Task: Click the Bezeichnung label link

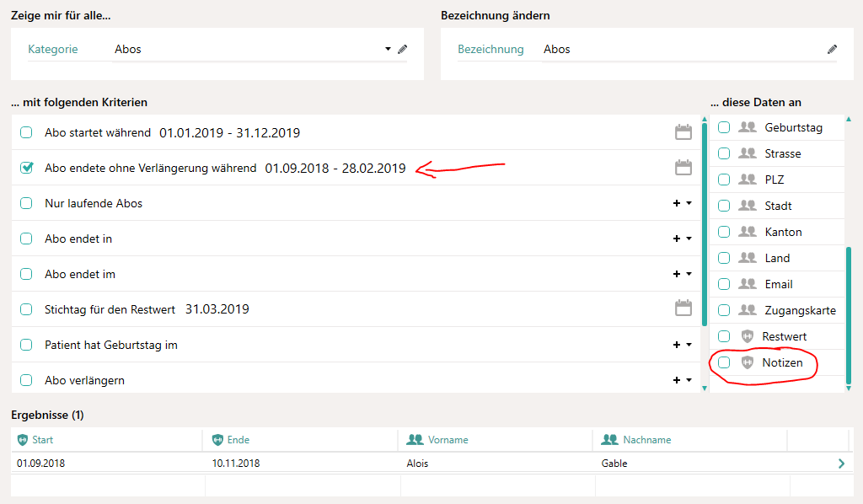Action: coord(490,49)
